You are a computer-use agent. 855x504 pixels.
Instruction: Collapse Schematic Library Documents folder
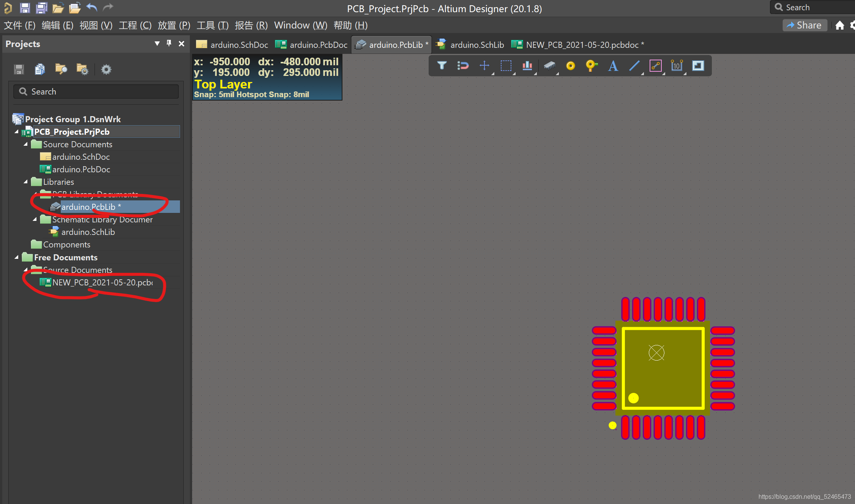point(35,219)
